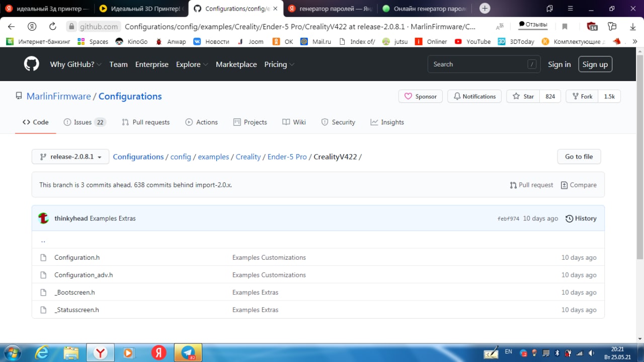Switch to the Идеальный 3D Принтер browser tab
This screenshot has width=644, height=362.
(x=141, y=9)
